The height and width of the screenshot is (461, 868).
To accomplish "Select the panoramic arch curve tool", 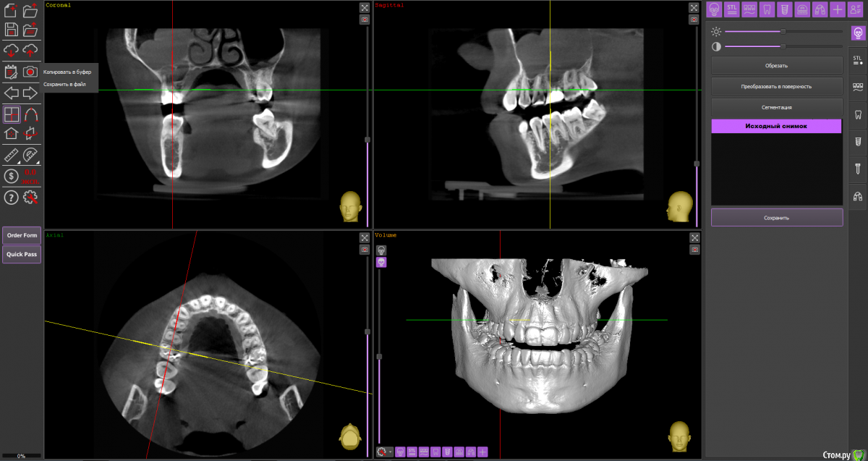I will click(x=30, y=114).
